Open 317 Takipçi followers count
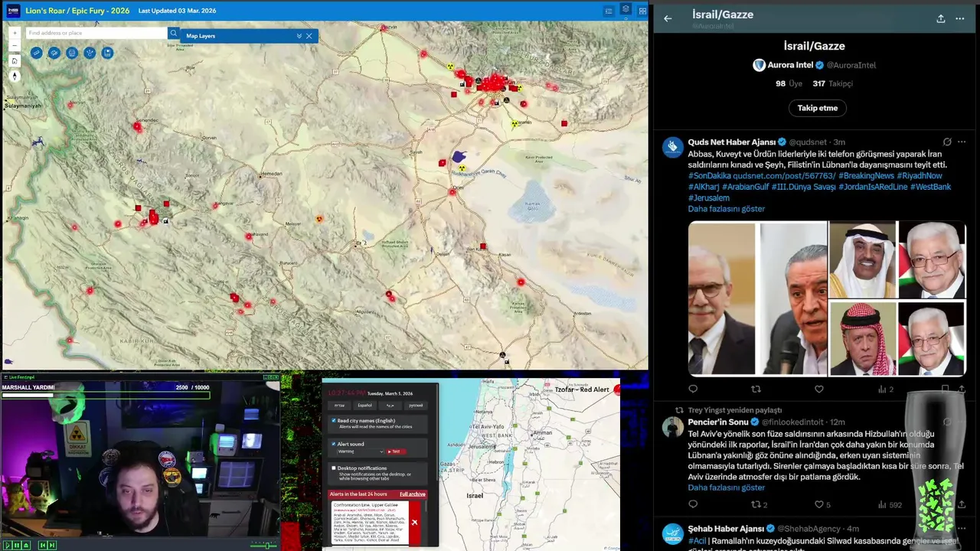Screen dimensions: 980x551 tap(833, 83)
